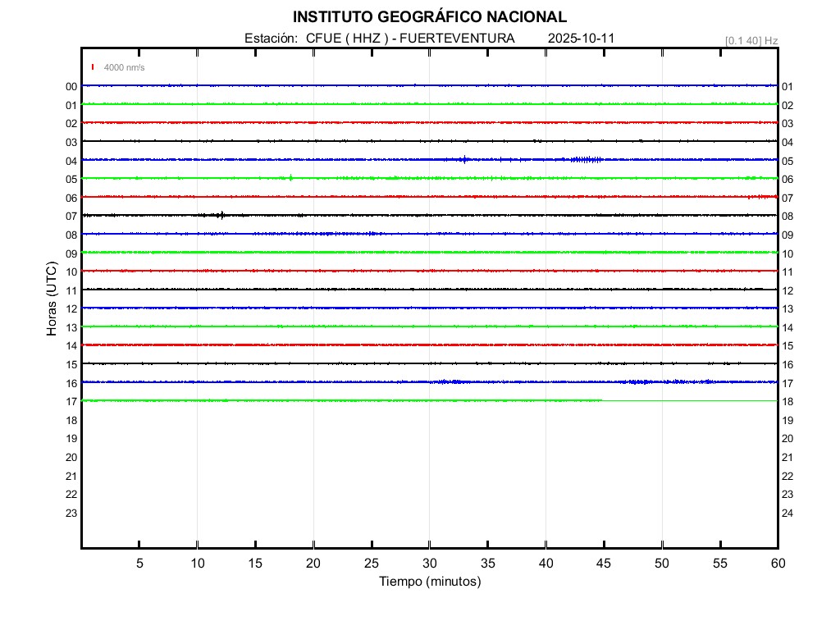Click the [0.1 40] Hz filter label

[751, 40]
